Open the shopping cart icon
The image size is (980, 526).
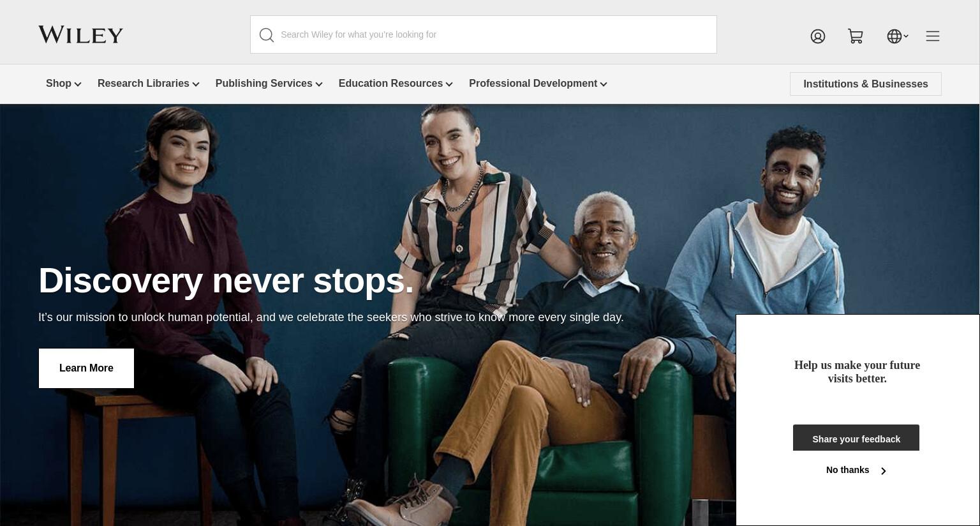(x=856, y=36)
